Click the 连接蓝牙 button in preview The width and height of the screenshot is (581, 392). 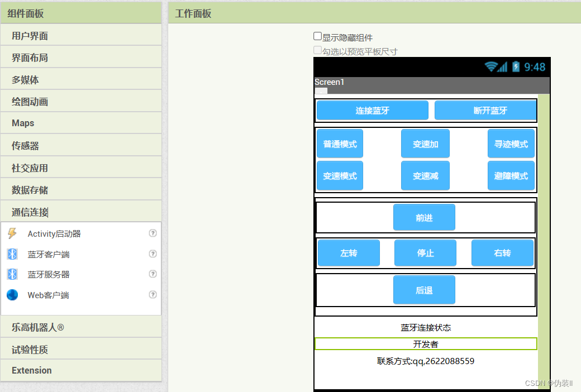372,110
